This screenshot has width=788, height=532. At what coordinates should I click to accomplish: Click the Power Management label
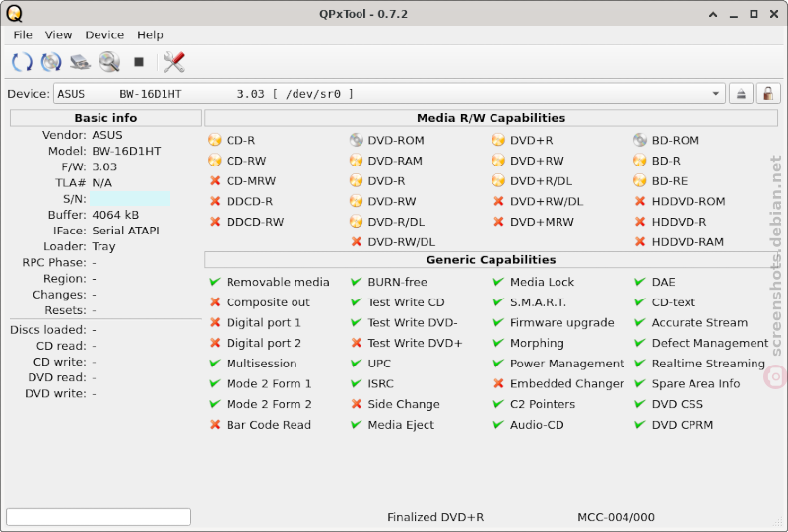pos(567,364)
